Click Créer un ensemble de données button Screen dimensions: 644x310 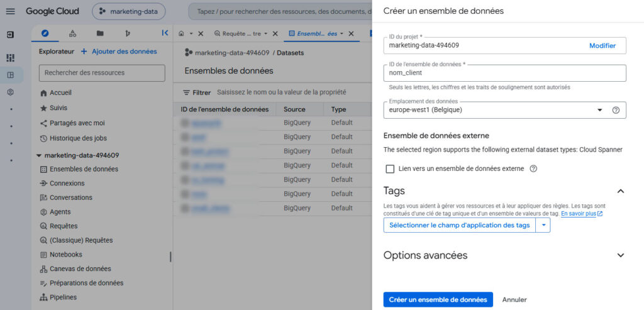(x=438, y=299)
